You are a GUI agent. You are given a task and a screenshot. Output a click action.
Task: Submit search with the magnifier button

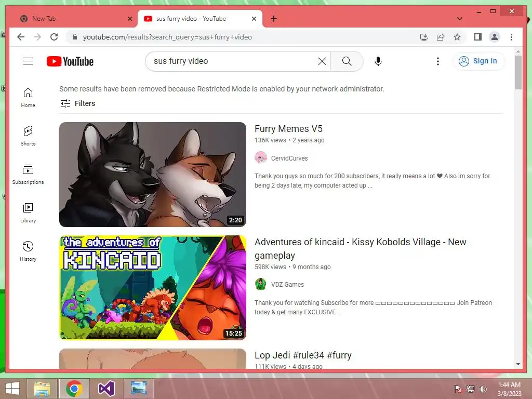pyautogui.click(x=347, y=61)
